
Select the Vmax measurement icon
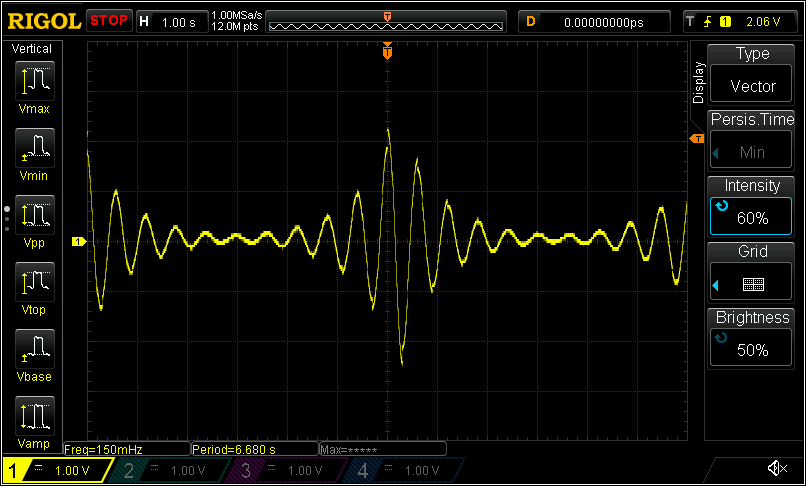[x=33, y=84]
